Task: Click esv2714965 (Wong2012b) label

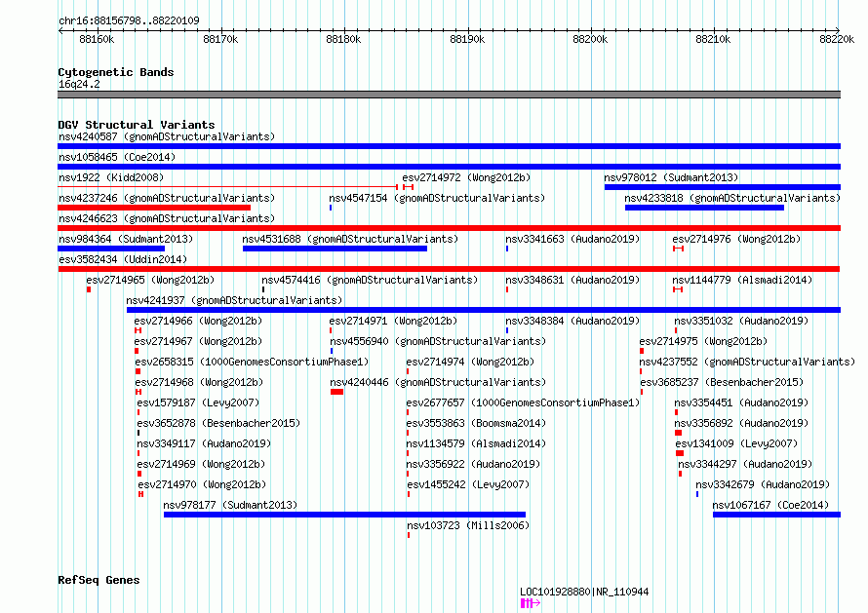Action: [x=150, y=280]
